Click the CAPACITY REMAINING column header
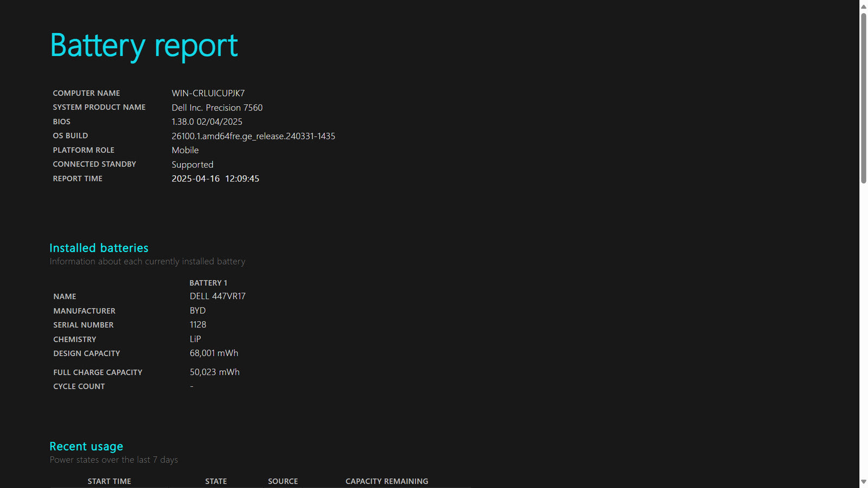The width and height of the screenshot is (868, 488). (x=387, y=481)
